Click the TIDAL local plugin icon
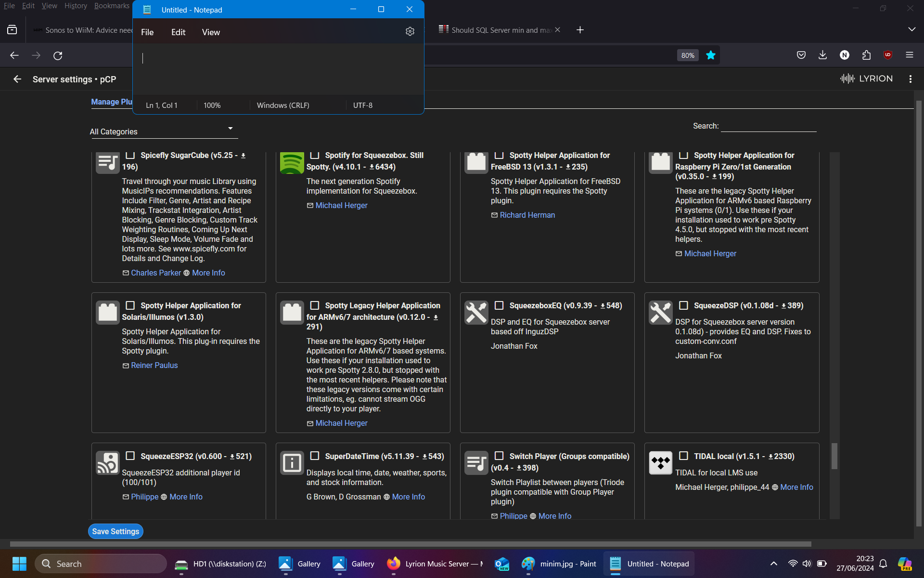Viewport: 924px width, 578px height. (660, 463)
